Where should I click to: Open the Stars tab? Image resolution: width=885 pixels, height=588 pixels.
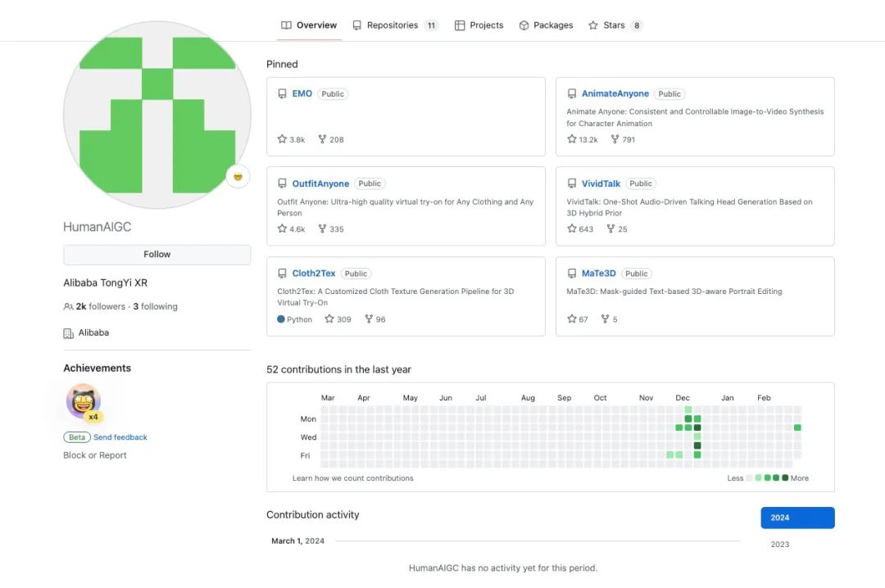coord(615,25)
